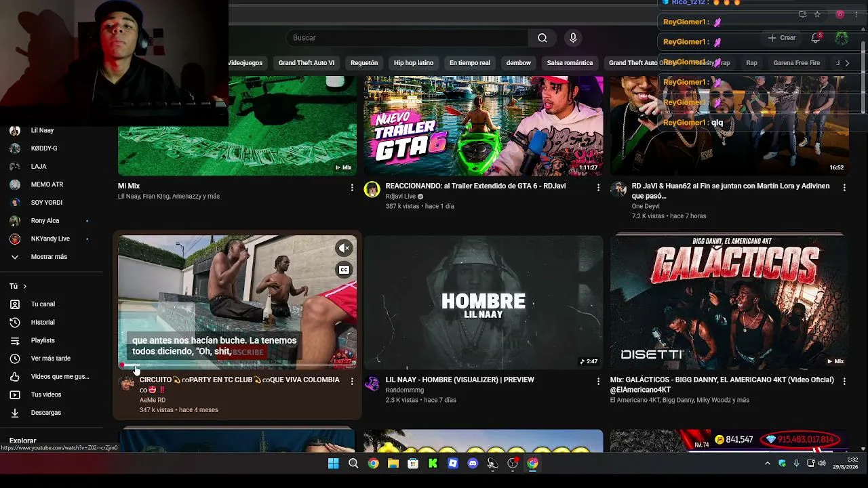Bookmark this page with the star icon

817,14
